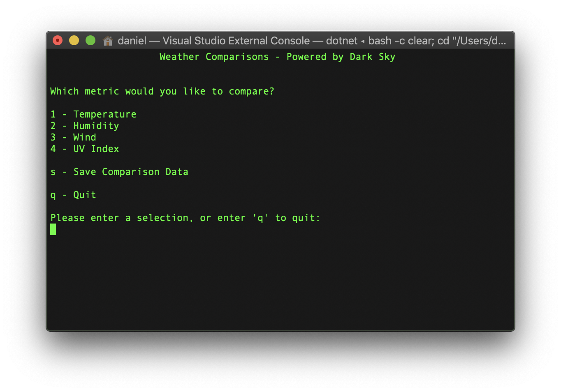Click the '1 - Temperature' option line
Image resolution: width=561 pixels, height=392 pixels.
tap(93, 114)
